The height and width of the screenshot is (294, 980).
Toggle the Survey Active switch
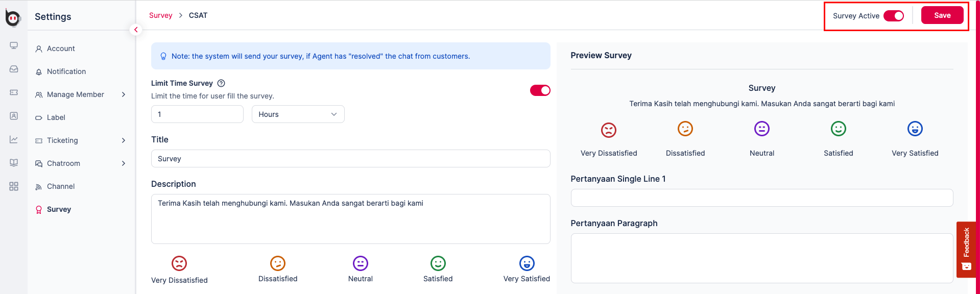[x=893, y=16]
